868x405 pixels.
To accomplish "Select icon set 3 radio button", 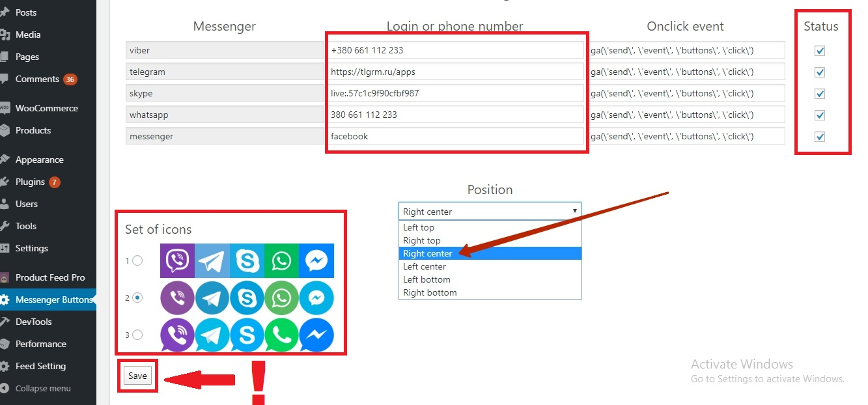I will click(x=137, y=335).
